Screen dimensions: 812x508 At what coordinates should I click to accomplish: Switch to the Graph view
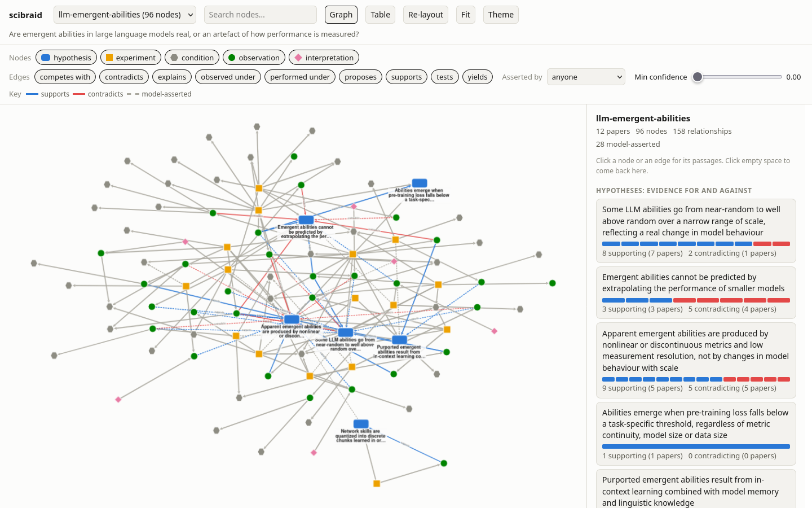point(341,15)
